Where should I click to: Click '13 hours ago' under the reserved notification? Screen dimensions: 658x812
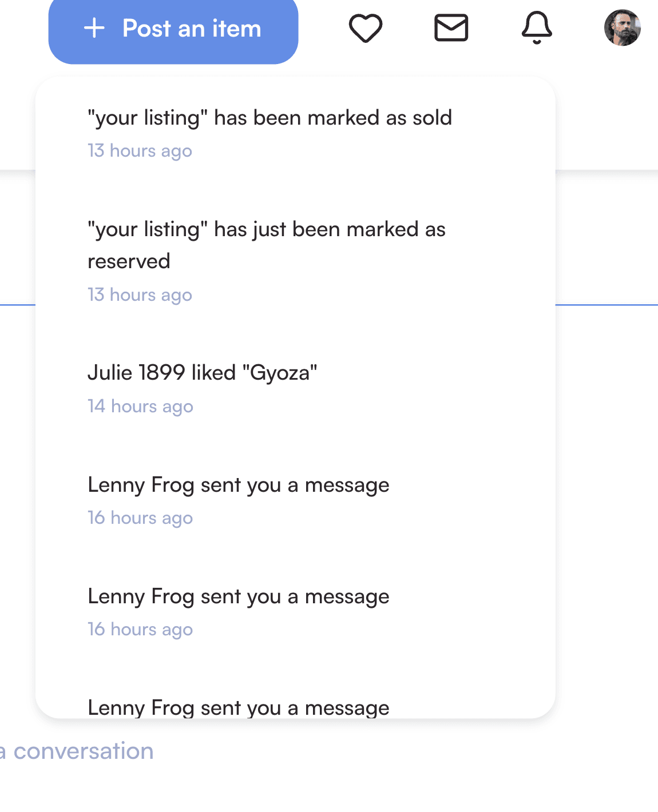coord(140,295)
